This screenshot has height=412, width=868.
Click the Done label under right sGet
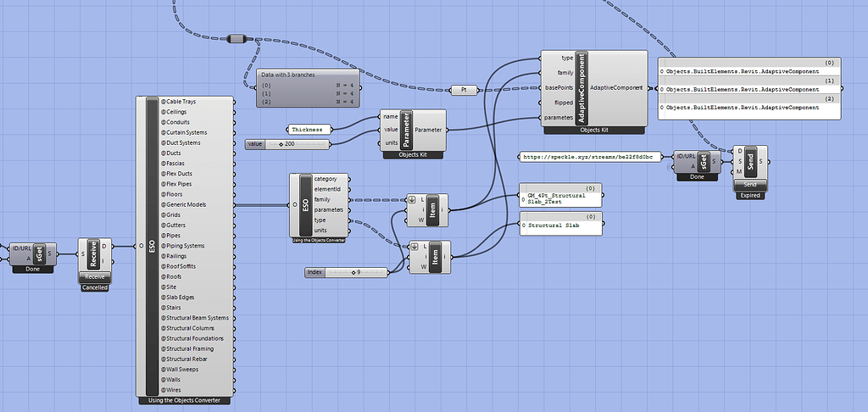tap(697, 177)
